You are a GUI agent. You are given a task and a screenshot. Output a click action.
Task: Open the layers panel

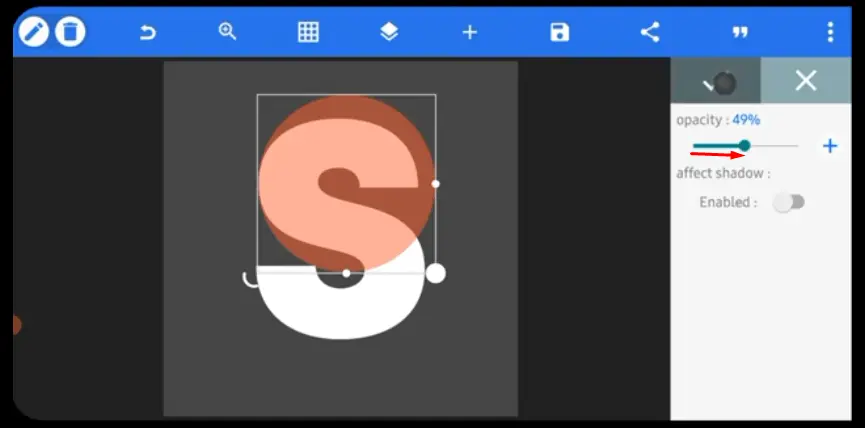(389, 32)
